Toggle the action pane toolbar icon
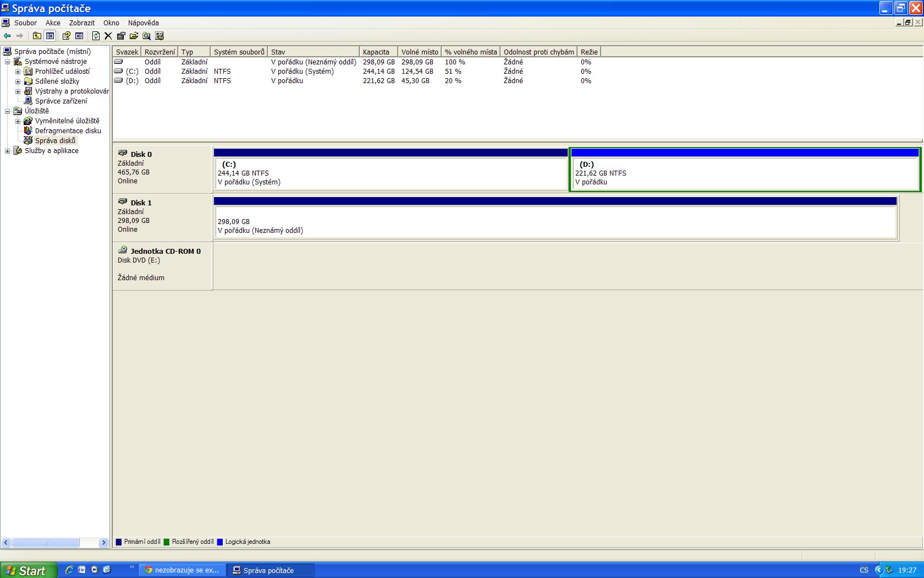924x578 pixels. [80, 36]
